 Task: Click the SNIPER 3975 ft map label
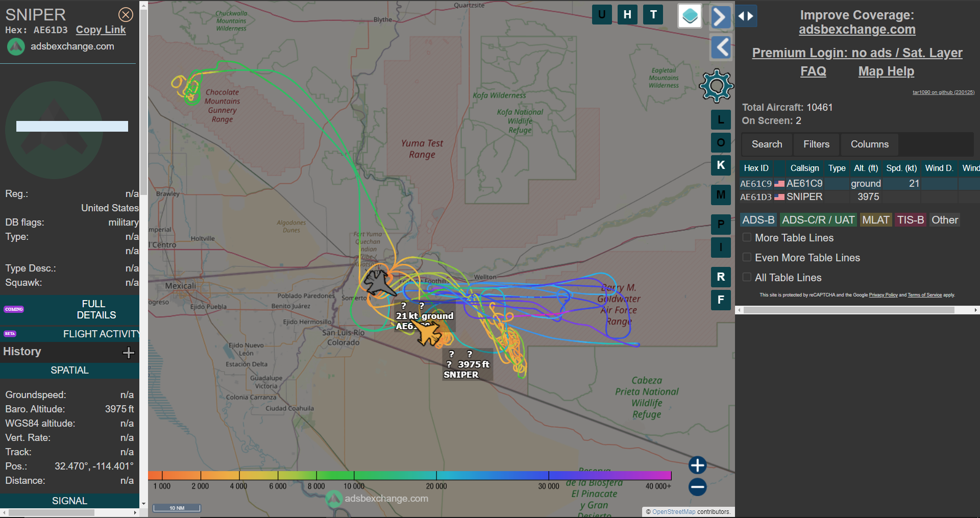[x=468, y=364]
